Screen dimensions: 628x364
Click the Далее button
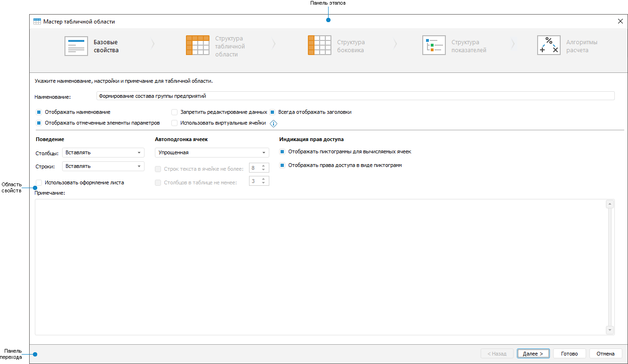[533, 354]
